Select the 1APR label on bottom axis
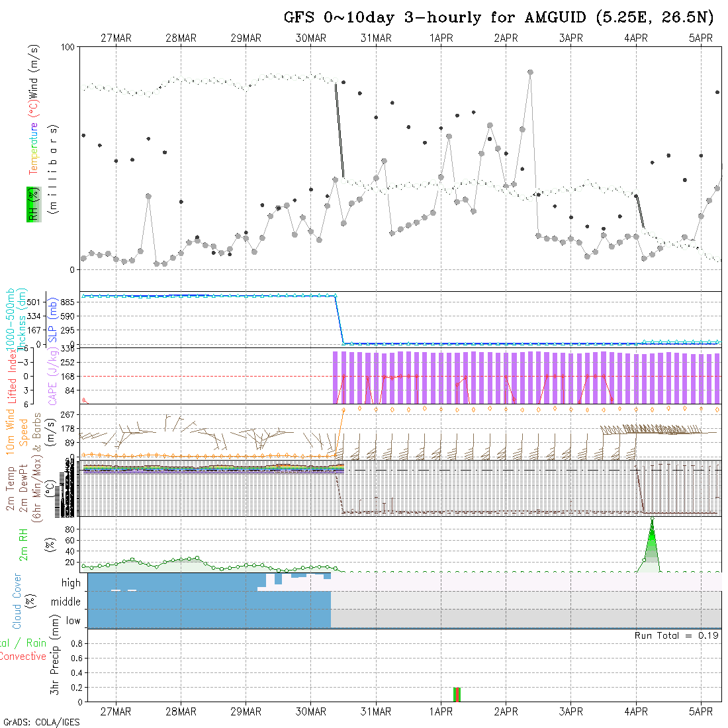This screenshot has height=728, width=728. click(441, 711)
